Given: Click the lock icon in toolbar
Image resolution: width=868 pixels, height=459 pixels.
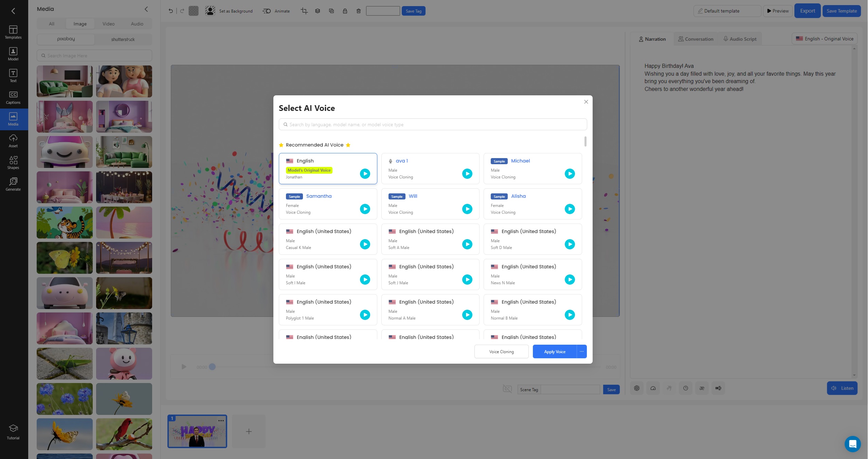Looking at the screenshot, I should [x=345, y=11].
